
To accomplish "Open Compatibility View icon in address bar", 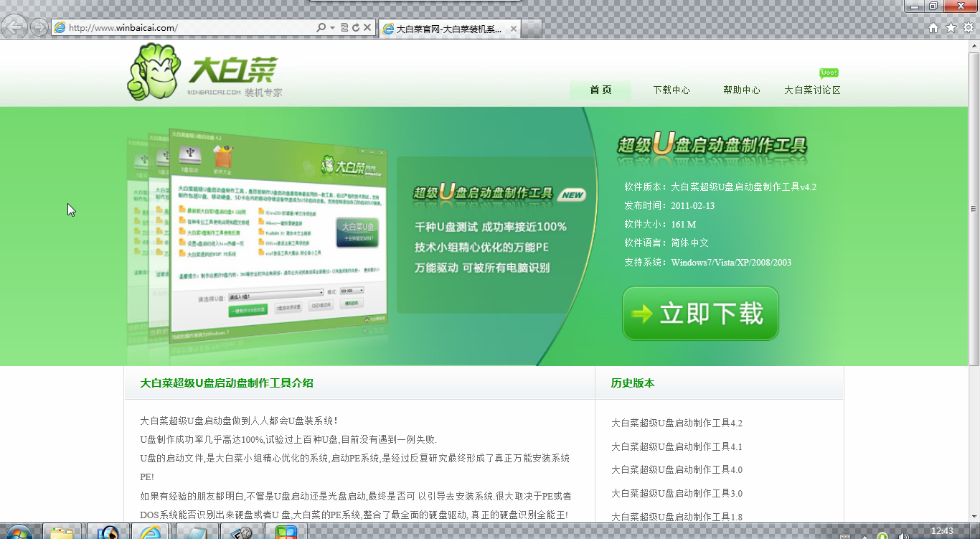I will (x=344, y=28).
